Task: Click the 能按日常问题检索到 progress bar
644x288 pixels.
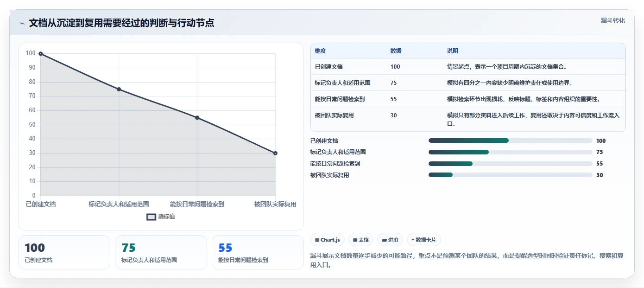Action: (511, 164)
